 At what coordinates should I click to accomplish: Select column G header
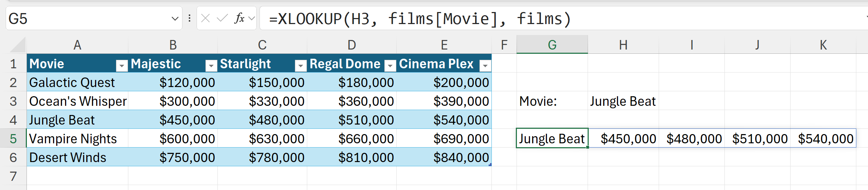pyautogui.click(x=552, y=45)
